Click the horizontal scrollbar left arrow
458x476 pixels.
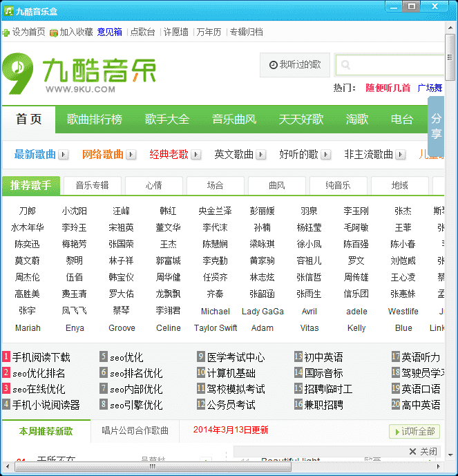8,466
